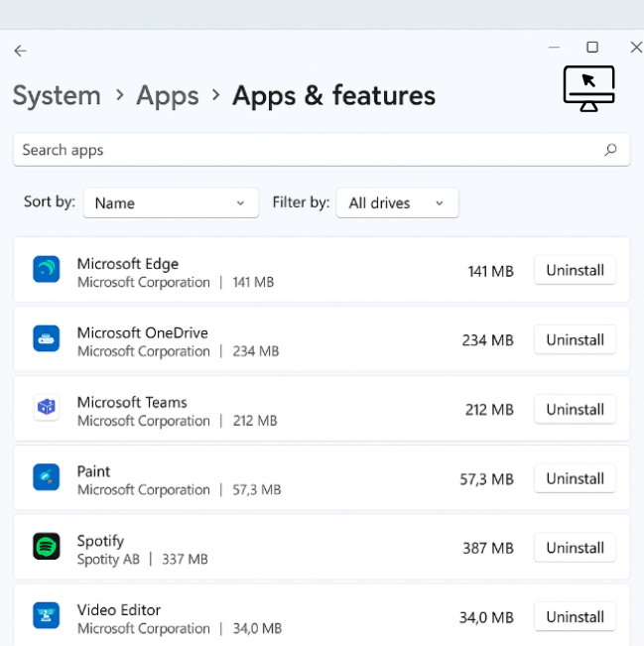
Task: Uninstall Video Editor
Action: 575,617
